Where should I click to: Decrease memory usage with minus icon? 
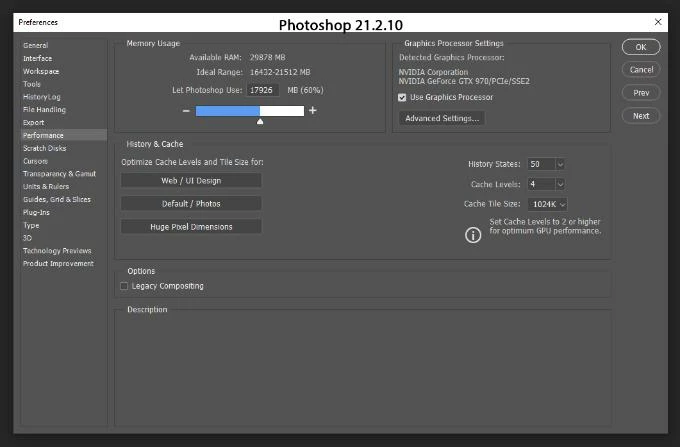186,111
